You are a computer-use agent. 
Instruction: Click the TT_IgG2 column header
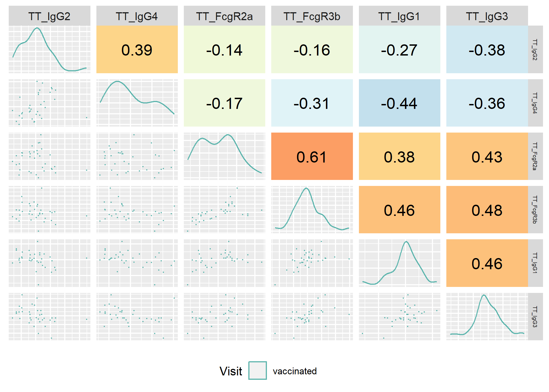[50, 16]
